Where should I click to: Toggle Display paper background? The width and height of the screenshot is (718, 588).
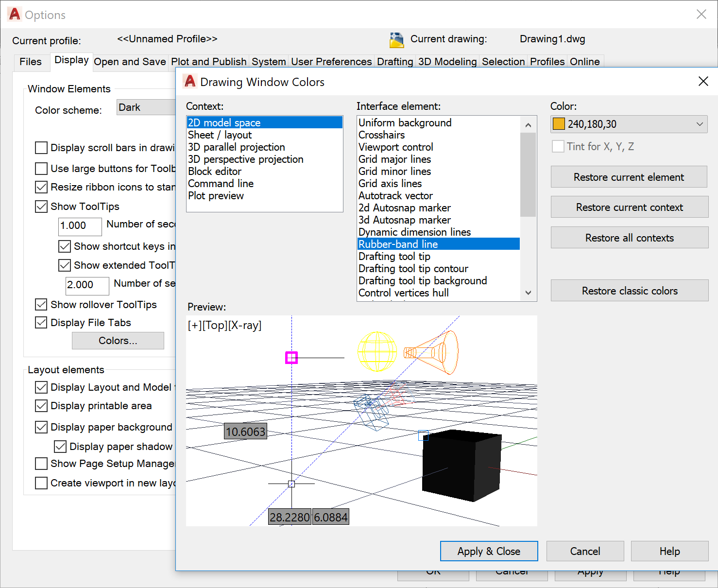41,427
